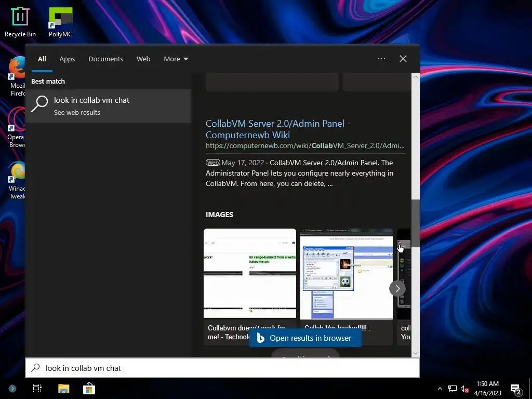Expand the More filter dropdown

point(176,59)
